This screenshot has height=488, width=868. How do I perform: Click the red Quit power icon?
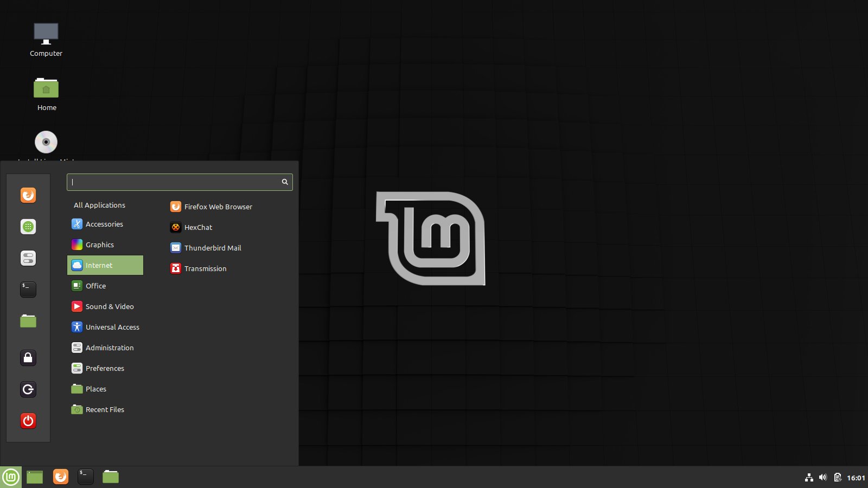pyautogui.click(x=28, y=421)
